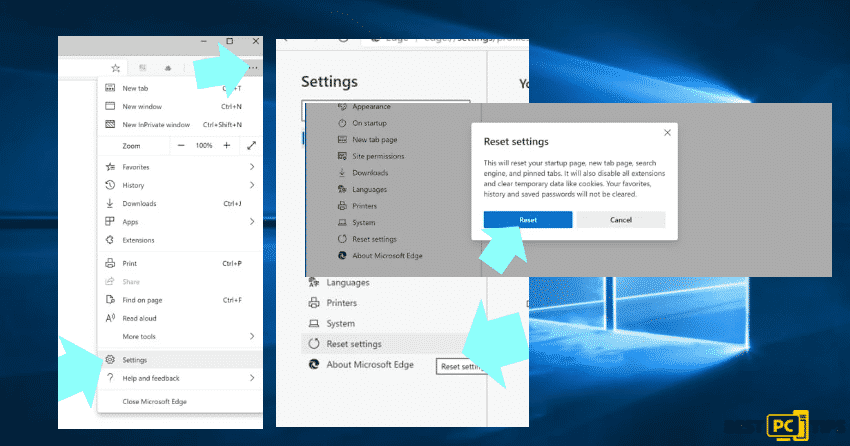
Task: Click the Printers icon in lower sidebar
Action: tap(314, 303)
